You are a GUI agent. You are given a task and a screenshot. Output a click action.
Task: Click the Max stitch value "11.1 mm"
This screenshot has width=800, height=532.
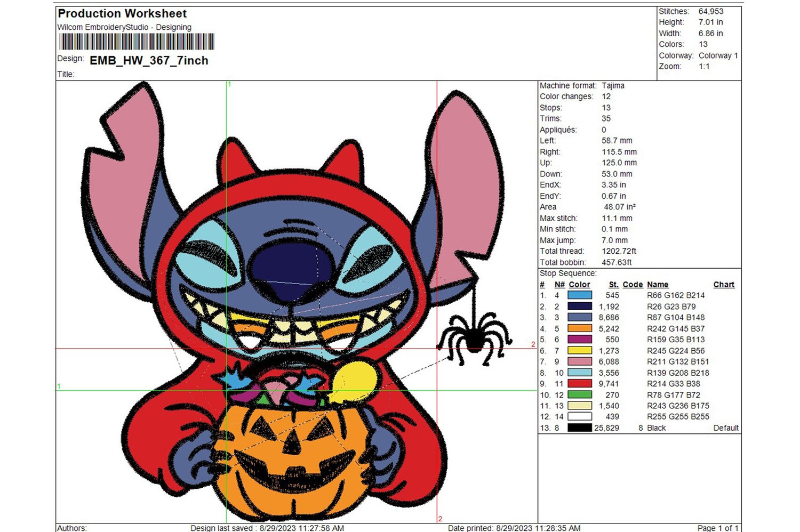pyautogui.click(x=617, y=218)
